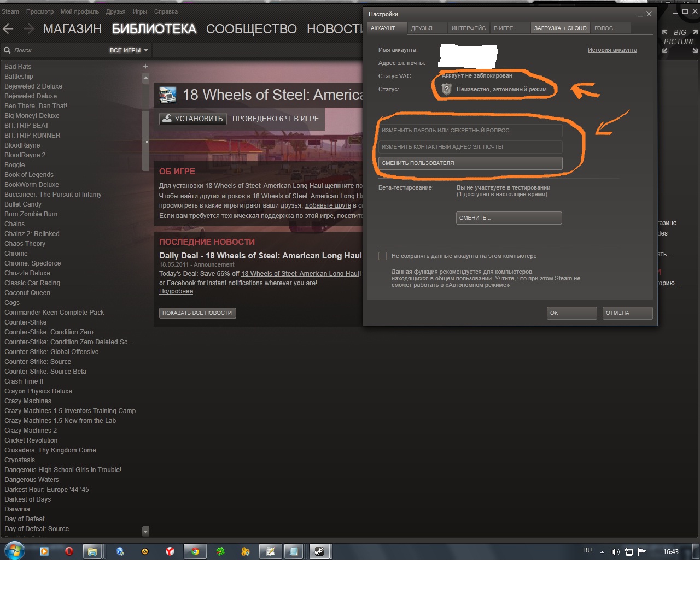
Task: Select Commander Keen Complete Pack
Action: pos(54,313)
